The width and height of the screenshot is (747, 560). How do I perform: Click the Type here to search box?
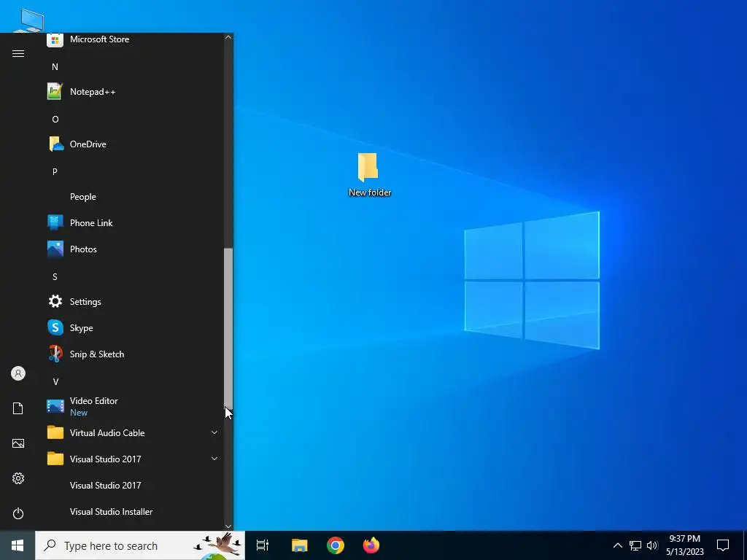pyautogui.click(x=140, y=545)
